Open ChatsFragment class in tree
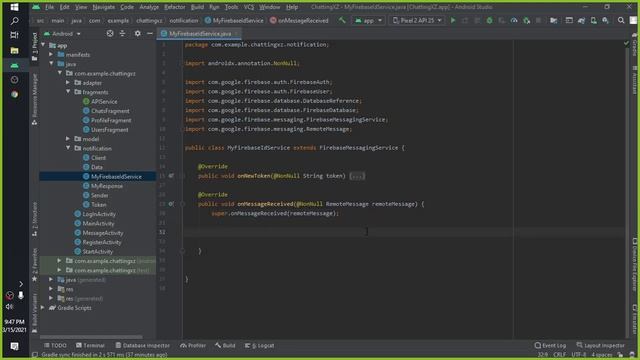Screen dimensions: 640x360 tap(110, 111)
